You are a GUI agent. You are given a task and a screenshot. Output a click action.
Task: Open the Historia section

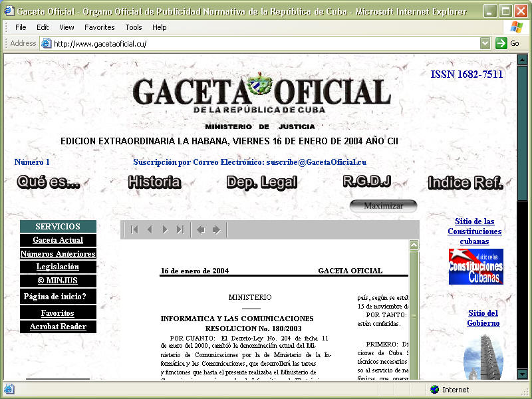[x=155, y=182]
